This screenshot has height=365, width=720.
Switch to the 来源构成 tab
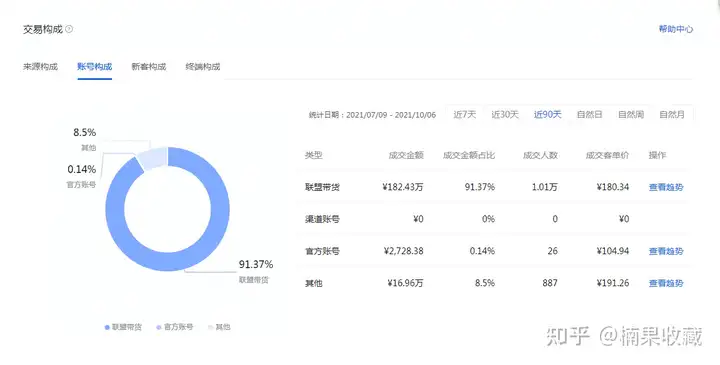(40, 67)
